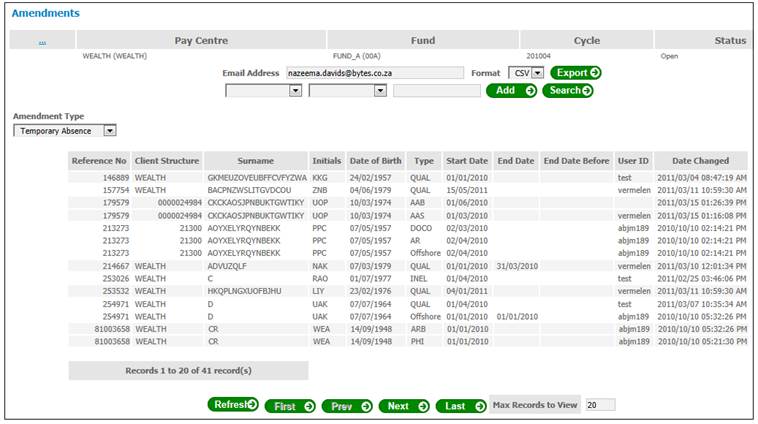Click the green Add button
The image size is (758, 424).
(x=511, y=90)
